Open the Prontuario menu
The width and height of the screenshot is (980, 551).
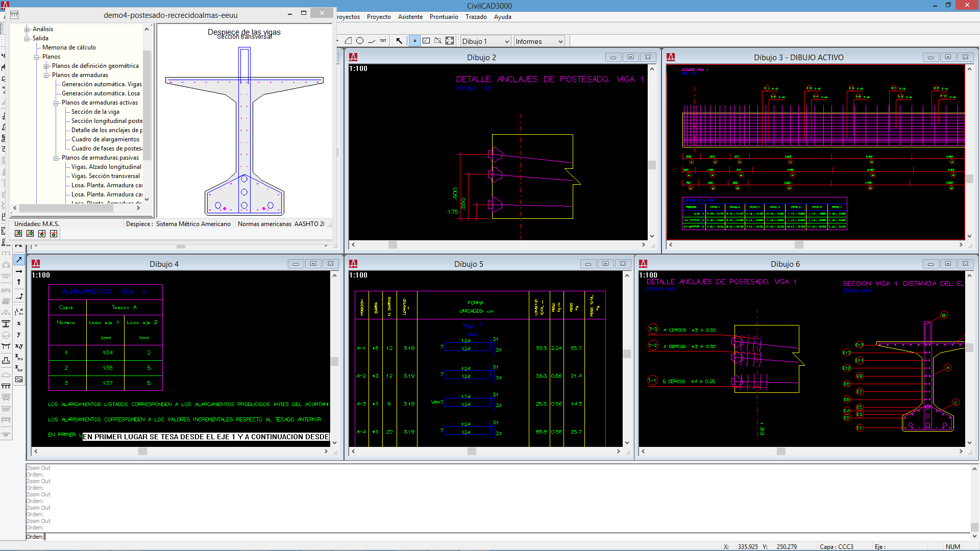tap(444, 17)
